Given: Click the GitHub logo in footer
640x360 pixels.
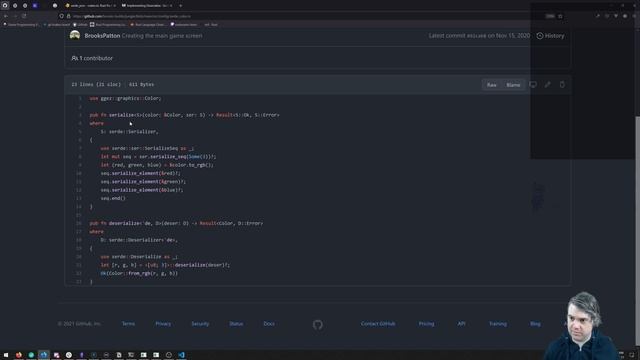Looking at the screenshot, I should click(318, 324).
